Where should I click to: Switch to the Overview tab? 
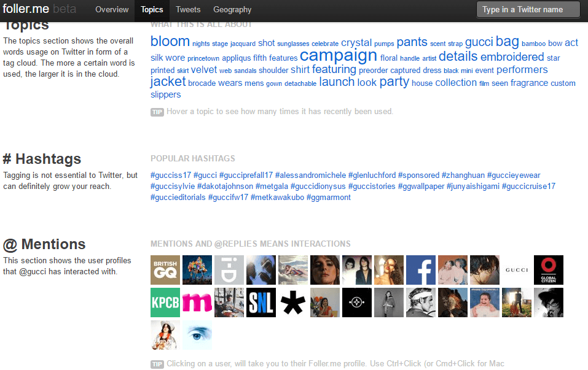(x=112, y=10)
